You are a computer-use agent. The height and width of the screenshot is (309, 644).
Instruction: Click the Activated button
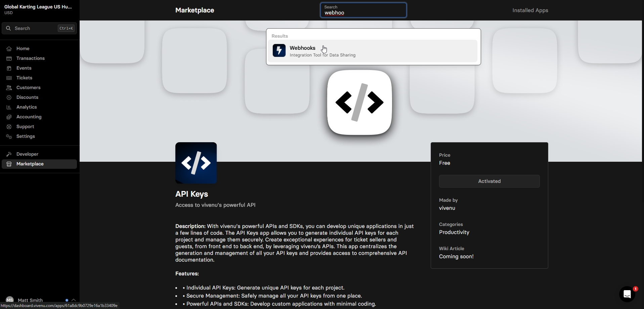point(489,181)
